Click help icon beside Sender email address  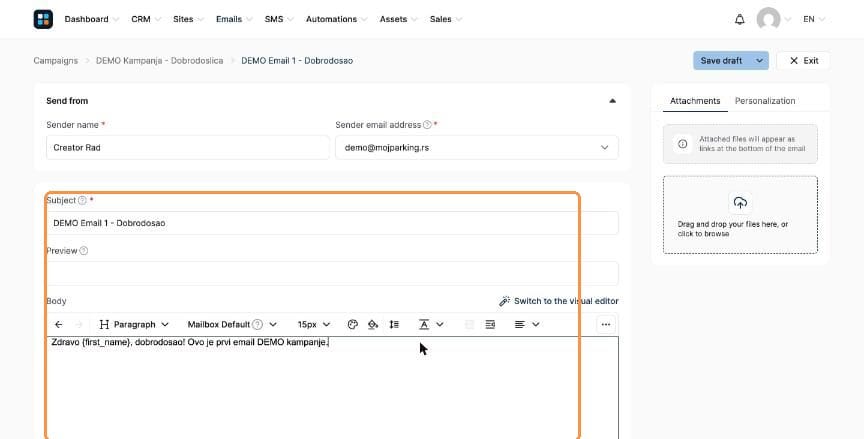pos(427,125)
